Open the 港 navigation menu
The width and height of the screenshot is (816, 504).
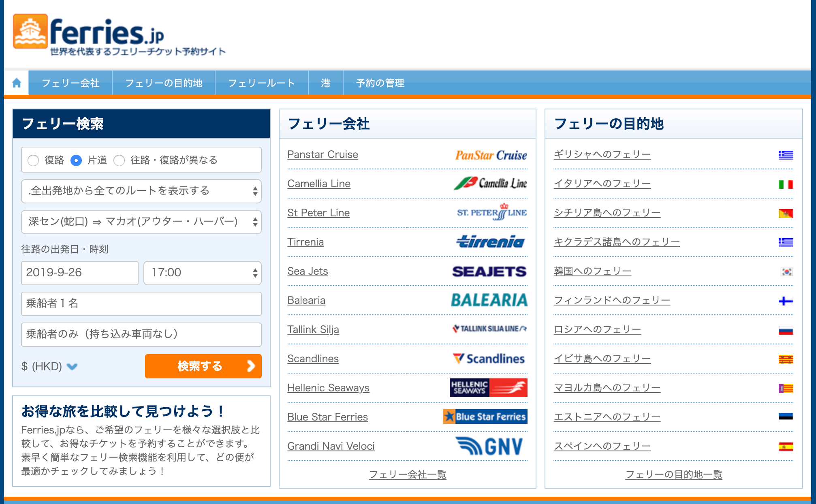point(326,83)
